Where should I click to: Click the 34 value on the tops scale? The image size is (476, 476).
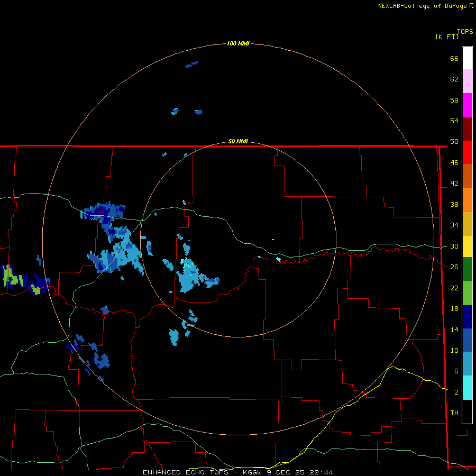[454, 225]
